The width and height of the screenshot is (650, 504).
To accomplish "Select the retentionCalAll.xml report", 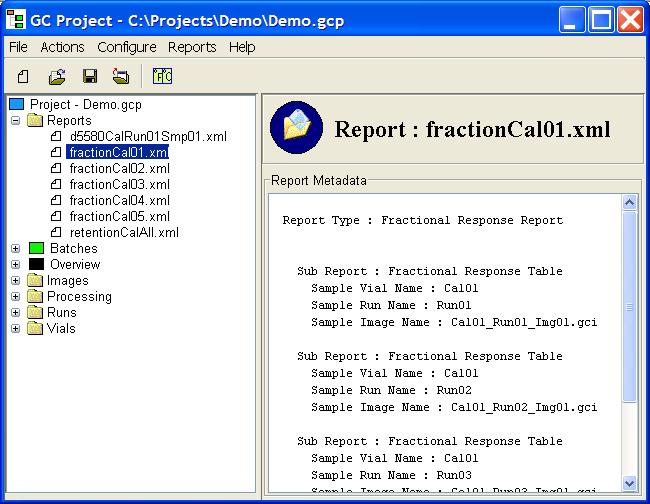I will [x=124, y=232].
